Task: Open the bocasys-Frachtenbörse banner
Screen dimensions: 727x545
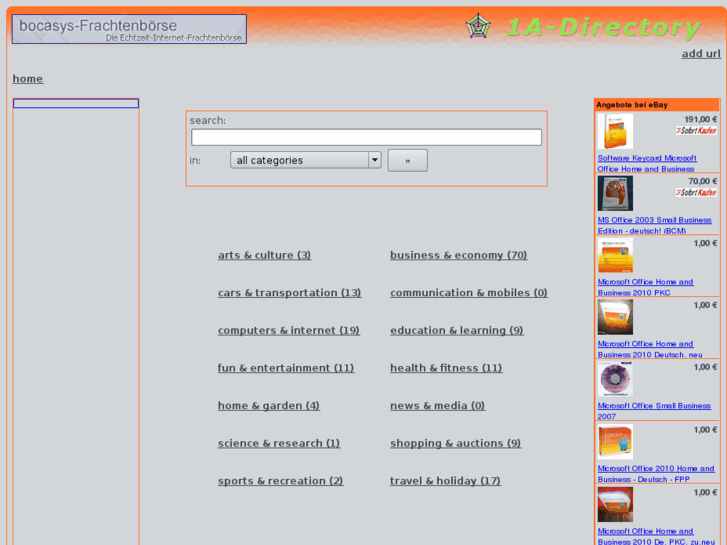Action: [129, 29]
